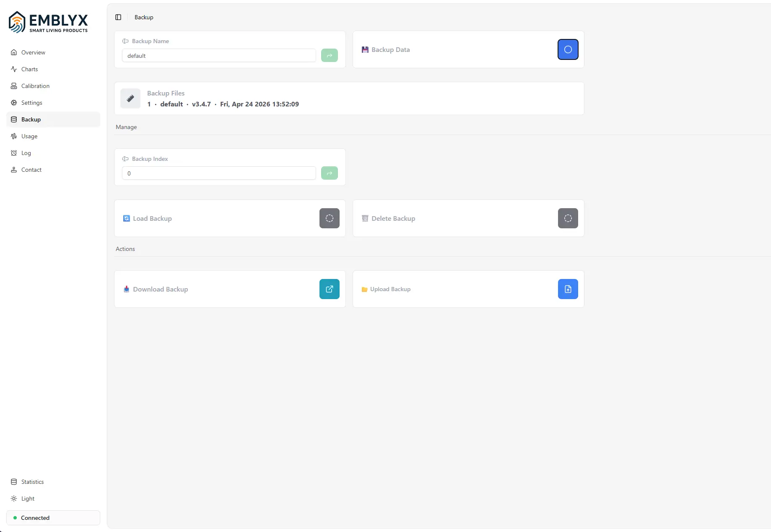Click the Contact person icon
Screen dimensions: 771x532
pos(14,170)
